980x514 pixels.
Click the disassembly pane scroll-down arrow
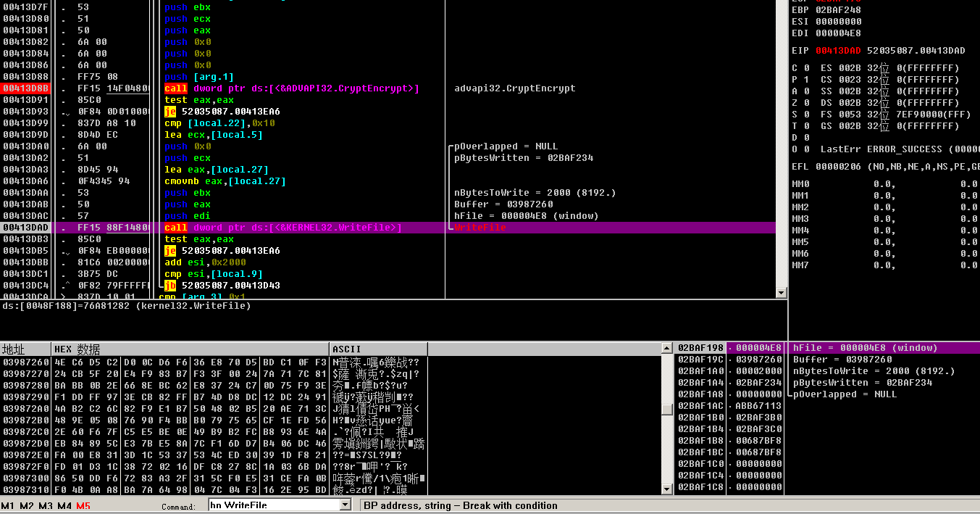click(781, 293)
